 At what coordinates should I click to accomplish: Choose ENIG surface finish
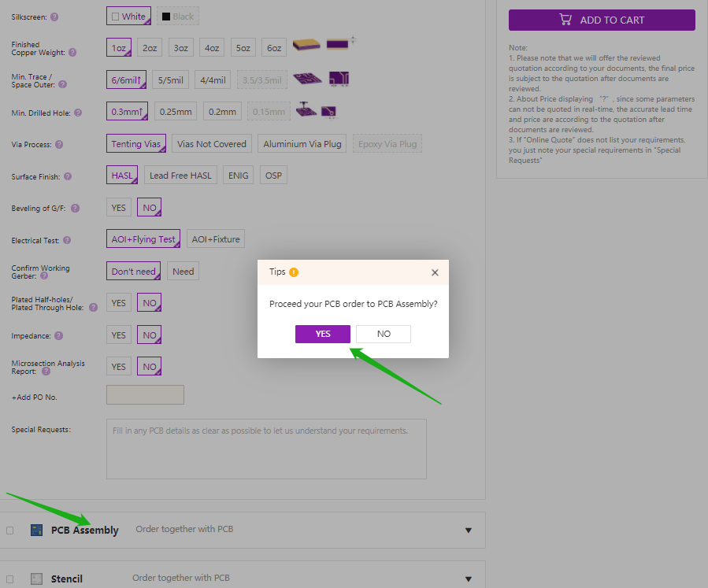click(x=238, y=176)
